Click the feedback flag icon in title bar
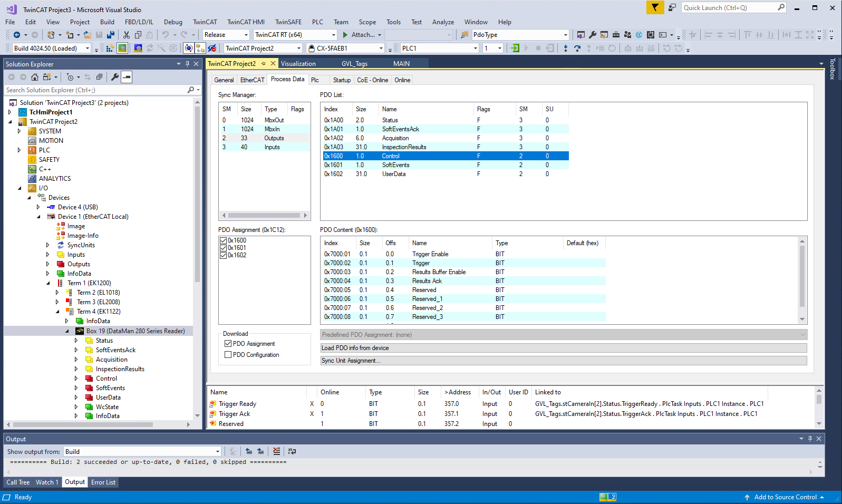Viewport: 842px width, 504px height. [x=655, y=7]
